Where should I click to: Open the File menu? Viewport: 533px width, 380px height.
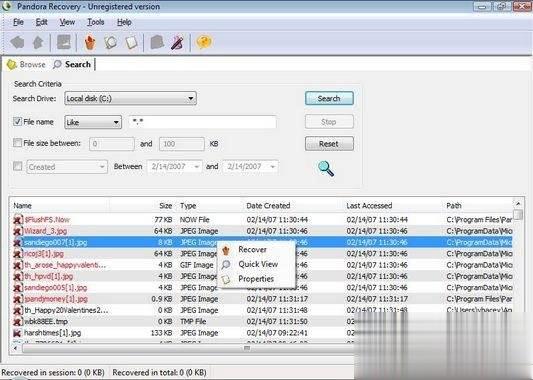click(x=18, y=22)
